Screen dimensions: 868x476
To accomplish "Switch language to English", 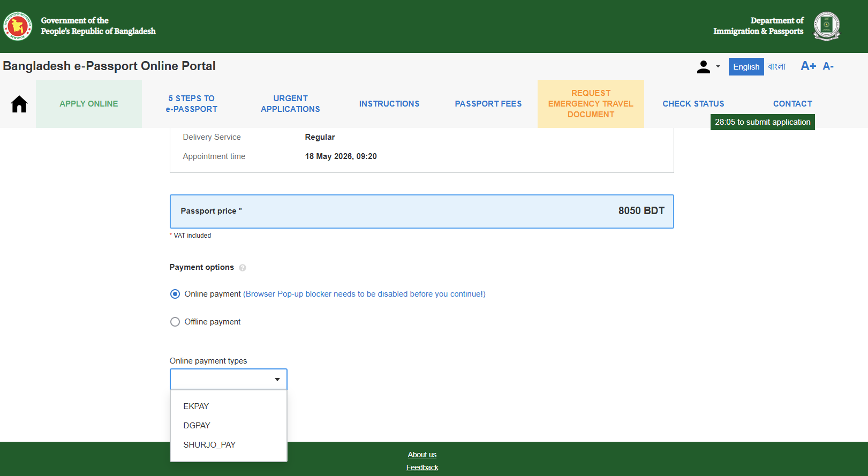I will (x=746, y=67).
